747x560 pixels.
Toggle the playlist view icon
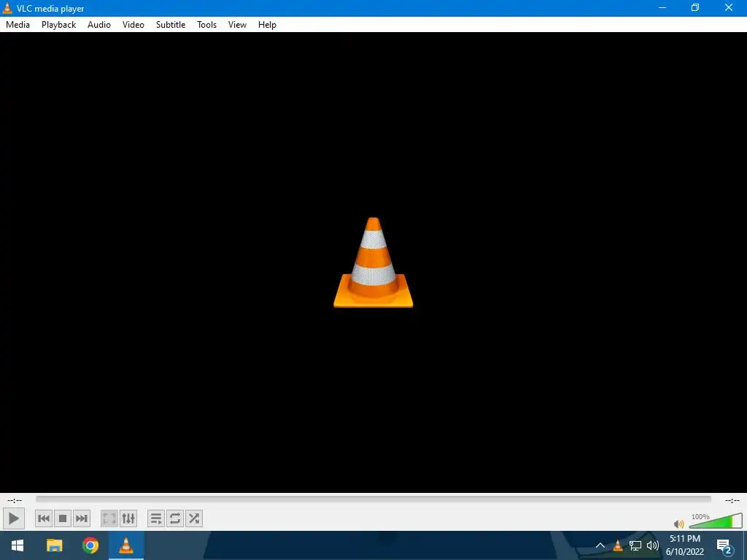[156, 518]
